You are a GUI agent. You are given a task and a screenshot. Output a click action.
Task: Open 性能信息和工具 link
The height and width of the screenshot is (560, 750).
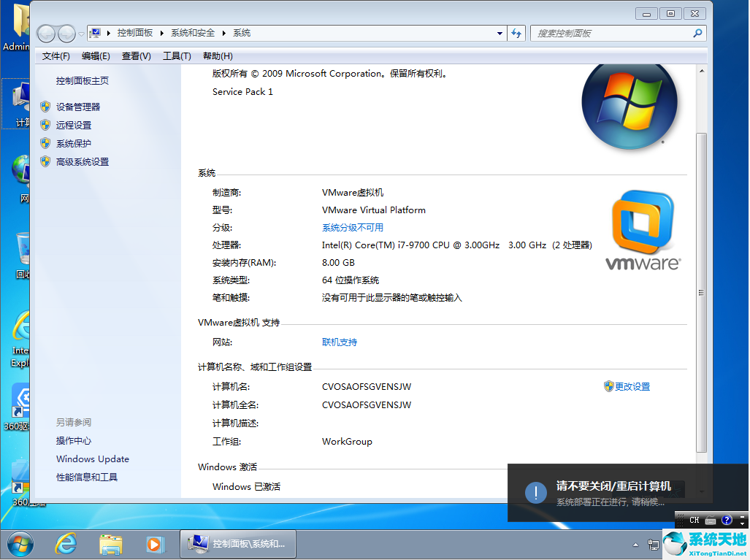coord(87,477)
